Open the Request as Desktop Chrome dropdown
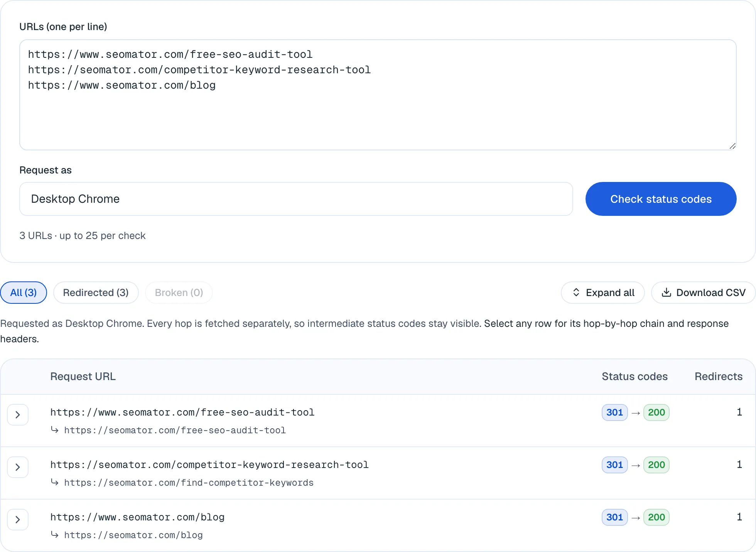Viewport: 756px width, 552px height. point(296,199)
